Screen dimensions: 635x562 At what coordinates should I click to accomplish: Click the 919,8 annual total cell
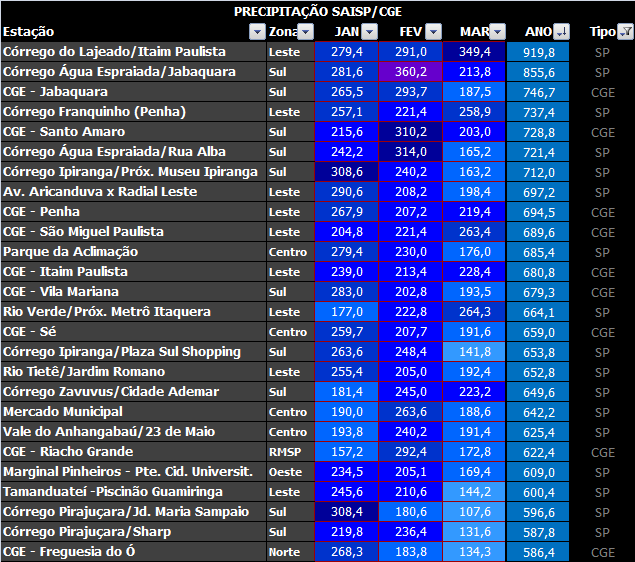[539, 52]
